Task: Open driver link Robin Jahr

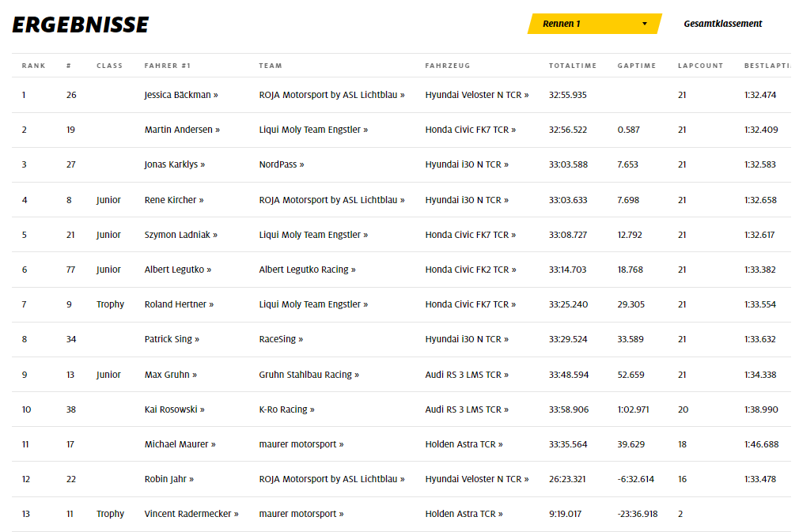Action: coord(169,479)
